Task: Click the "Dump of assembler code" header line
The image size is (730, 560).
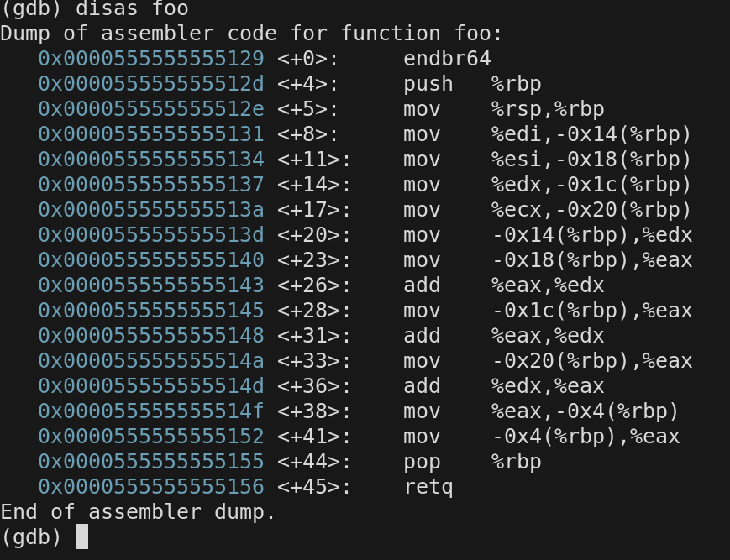Action: (251, 34)
